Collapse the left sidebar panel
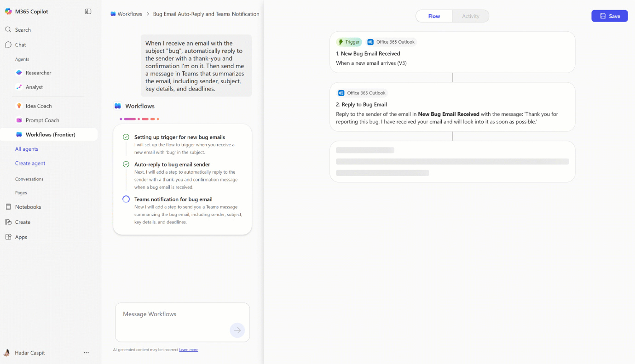This screenshot has width=635, height=364. point(88,11)
